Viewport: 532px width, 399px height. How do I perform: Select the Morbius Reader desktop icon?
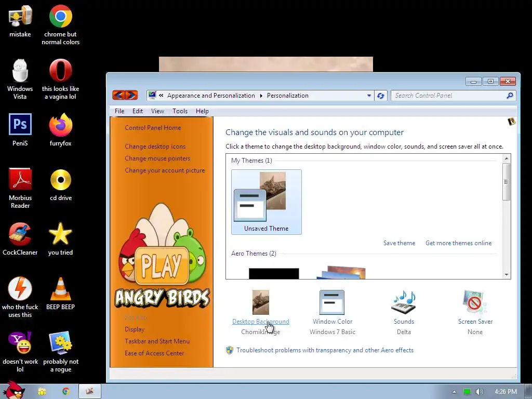point(20,188)
